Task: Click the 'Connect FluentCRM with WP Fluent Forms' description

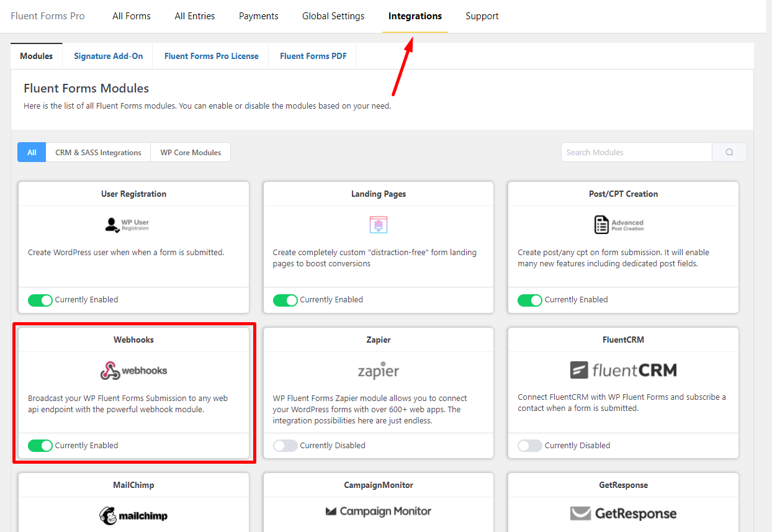Action: coord(622,403)
